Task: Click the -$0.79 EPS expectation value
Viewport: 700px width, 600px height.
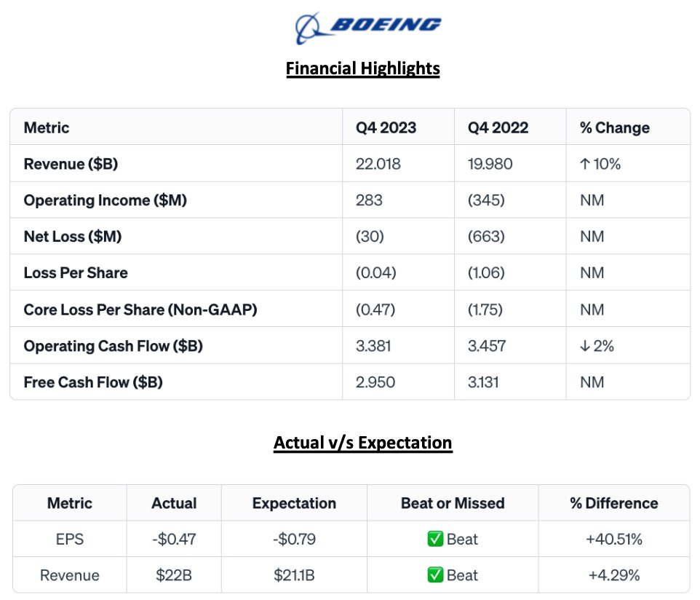Action: (294, 540)
